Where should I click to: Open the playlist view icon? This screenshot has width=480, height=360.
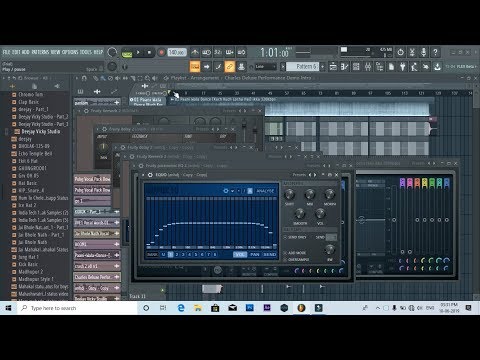(x=333, y=67)
